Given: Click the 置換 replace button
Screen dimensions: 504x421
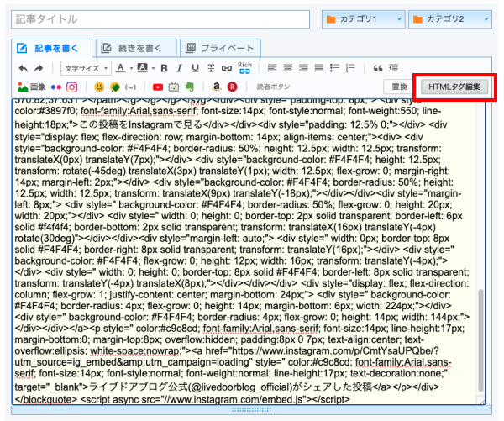Looking at the screenshot, I should [x=400, y=87].
